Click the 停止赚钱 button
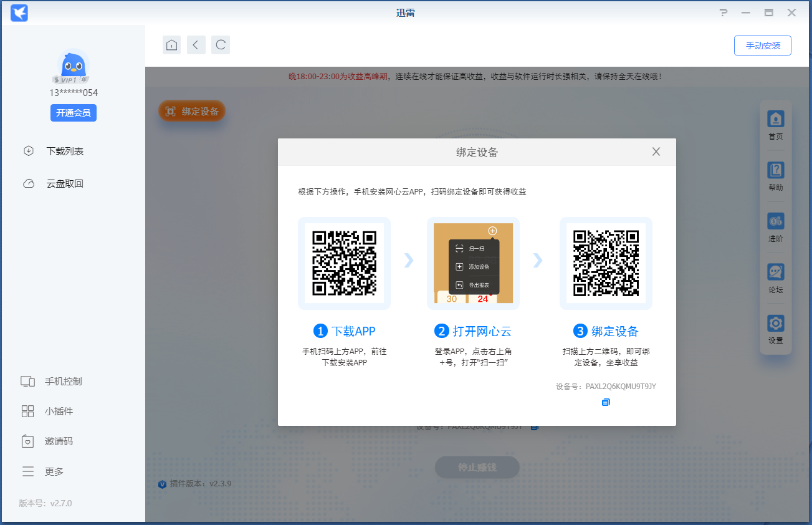 (477, 467)
